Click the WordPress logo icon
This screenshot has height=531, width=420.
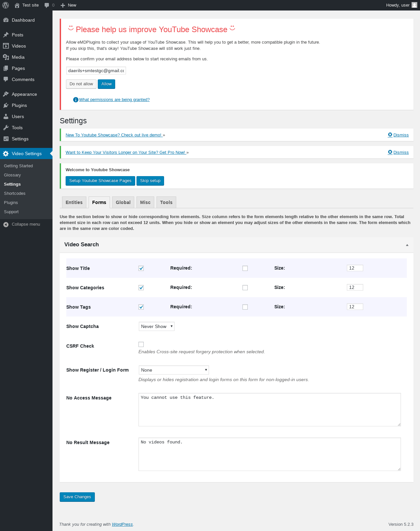[6, 5]
